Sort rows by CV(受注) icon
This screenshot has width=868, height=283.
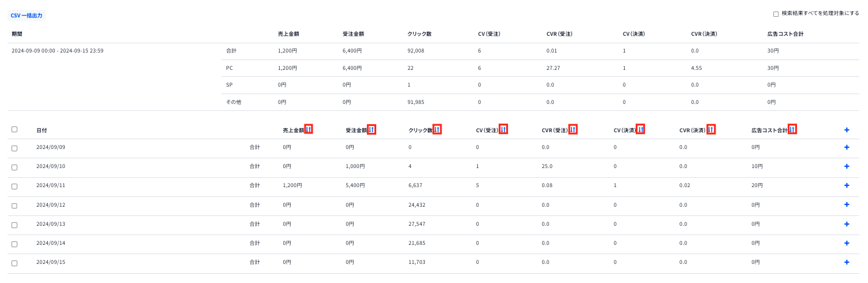point(504,129)
